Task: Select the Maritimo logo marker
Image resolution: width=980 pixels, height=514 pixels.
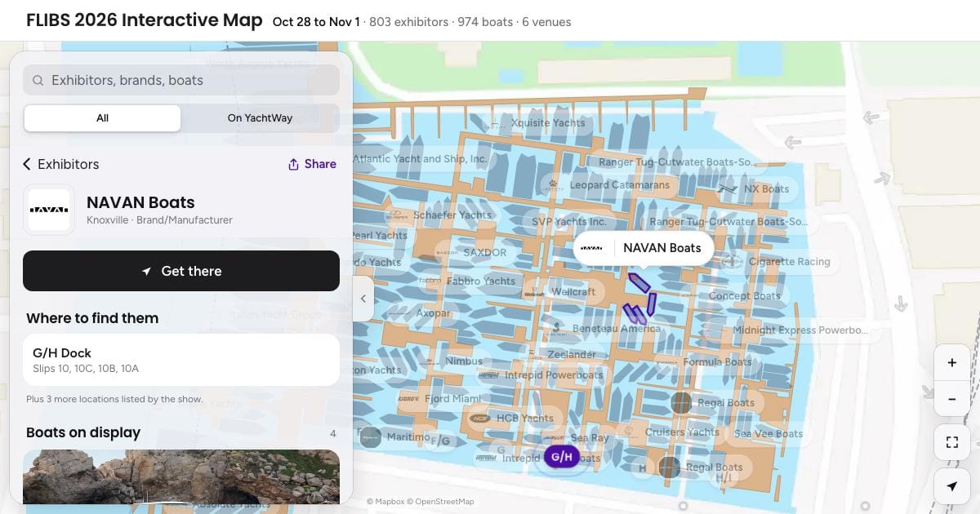Action: coord(371,437)
